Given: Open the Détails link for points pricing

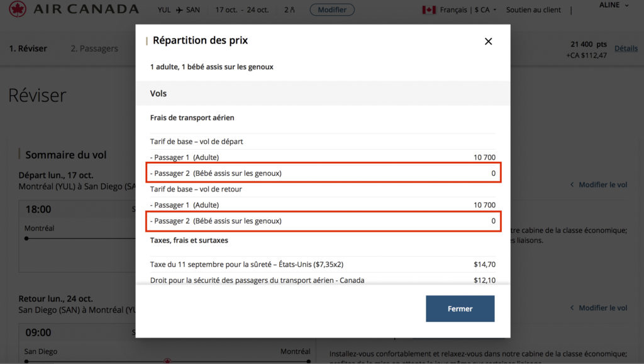Looking at the screenshot, I should click(626, 48).
